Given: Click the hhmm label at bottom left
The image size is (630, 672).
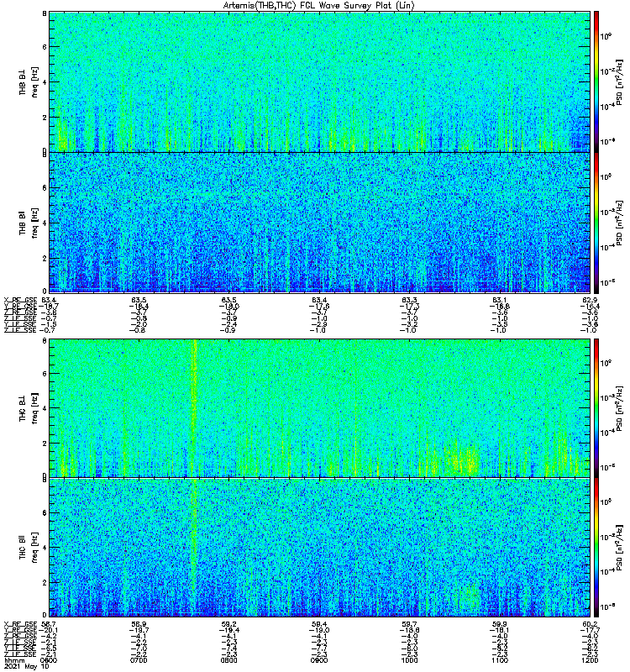Looking at the screenshot, I should tap(14, 660).
